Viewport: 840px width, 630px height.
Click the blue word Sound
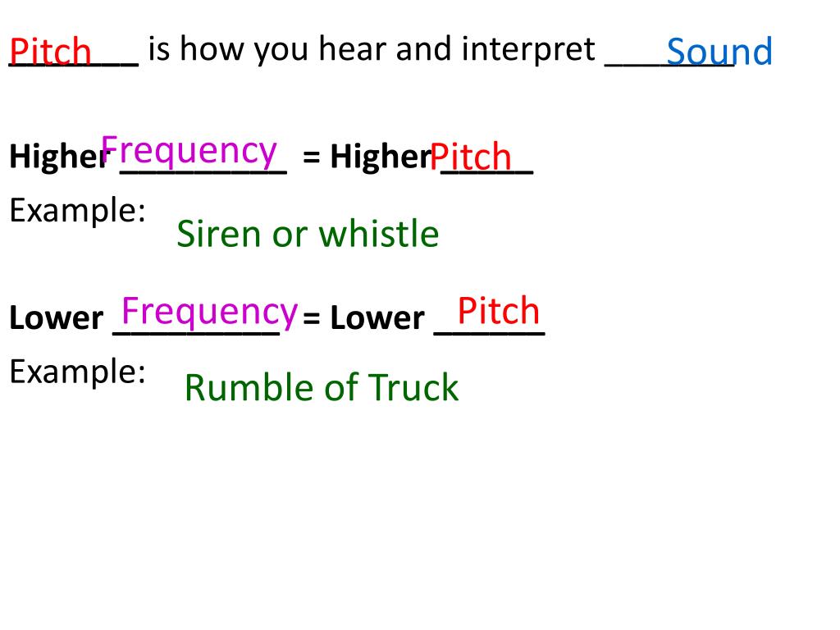click(719, 52)
